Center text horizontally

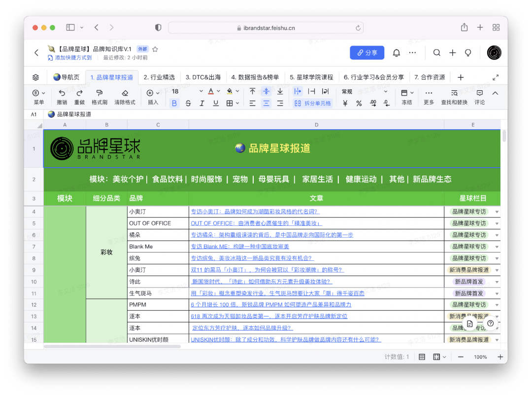click(266, 103)
